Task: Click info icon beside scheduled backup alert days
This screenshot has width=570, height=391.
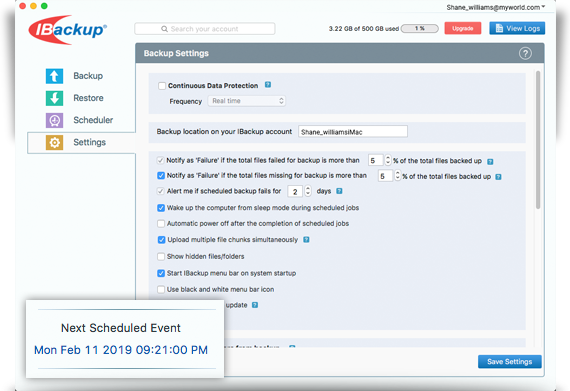Action: [339, 191]
